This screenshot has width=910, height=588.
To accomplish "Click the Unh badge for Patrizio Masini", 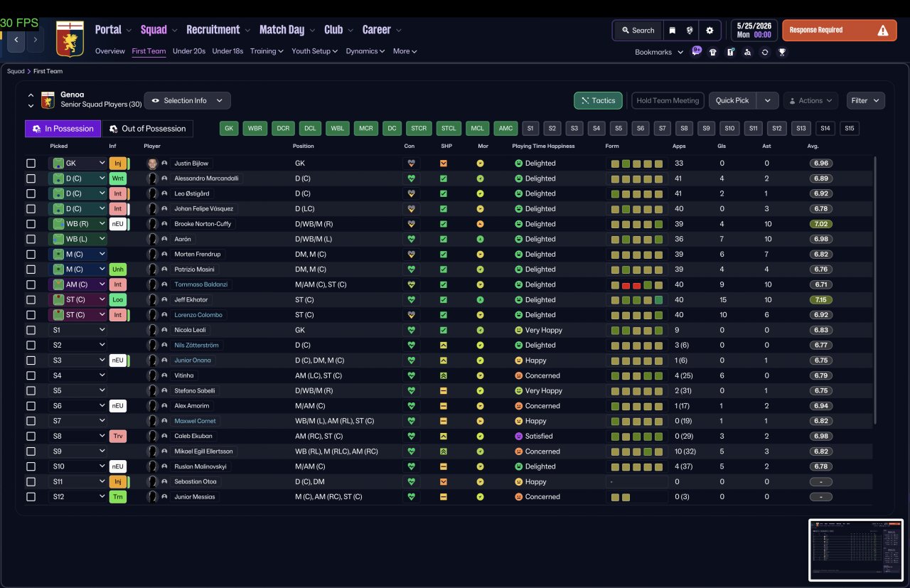I will click(118, 269).
